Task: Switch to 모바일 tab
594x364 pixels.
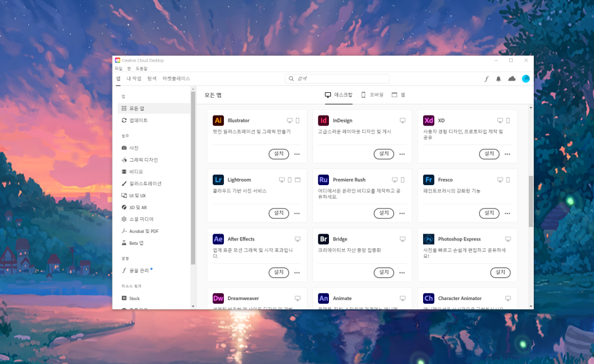Action: coord(373,95)
